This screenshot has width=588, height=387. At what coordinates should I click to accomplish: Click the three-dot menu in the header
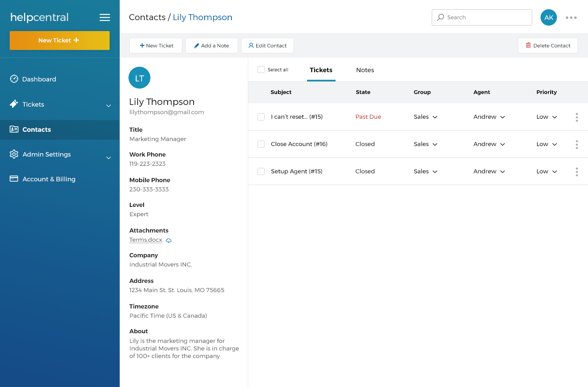571,18
